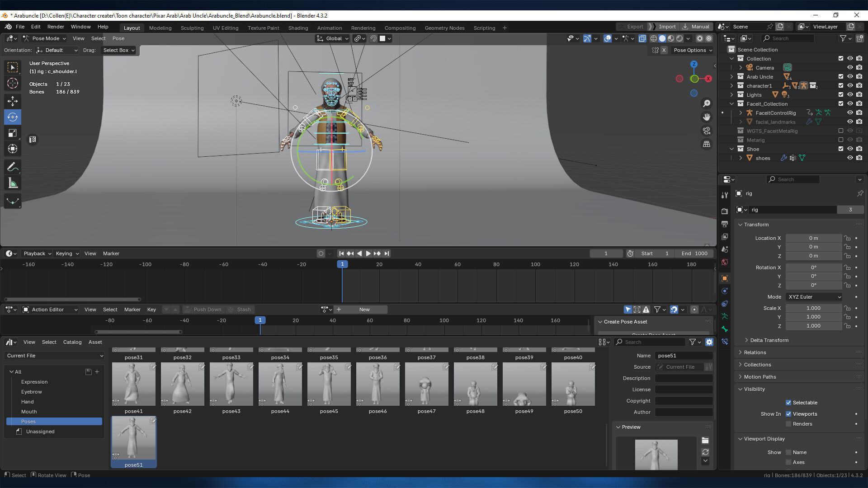Select the Cursor tool in toolbar
Image resolution: width=868 pixels, height=488 pixels.
pyautogui.click(x=13, y=83)
